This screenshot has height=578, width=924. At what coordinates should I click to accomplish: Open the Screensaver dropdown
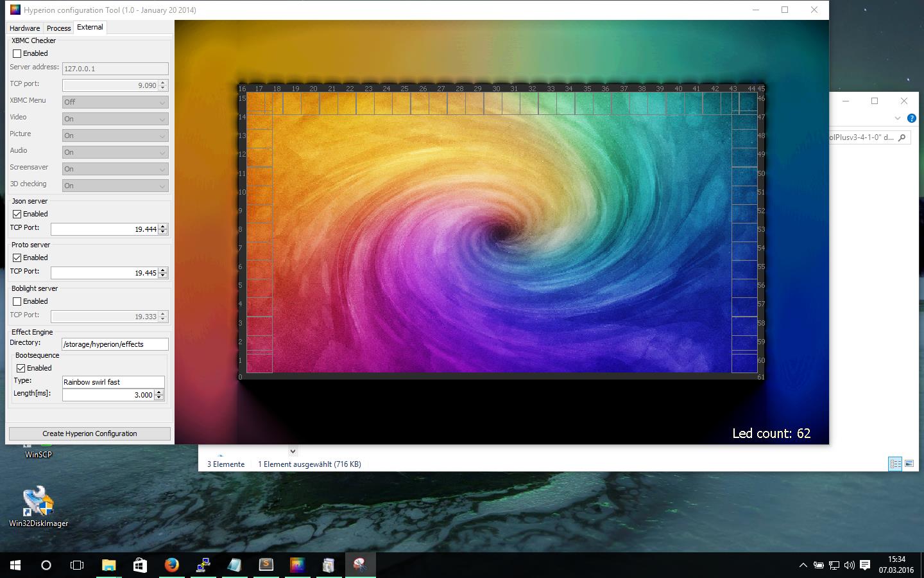[x=115, y=169]
